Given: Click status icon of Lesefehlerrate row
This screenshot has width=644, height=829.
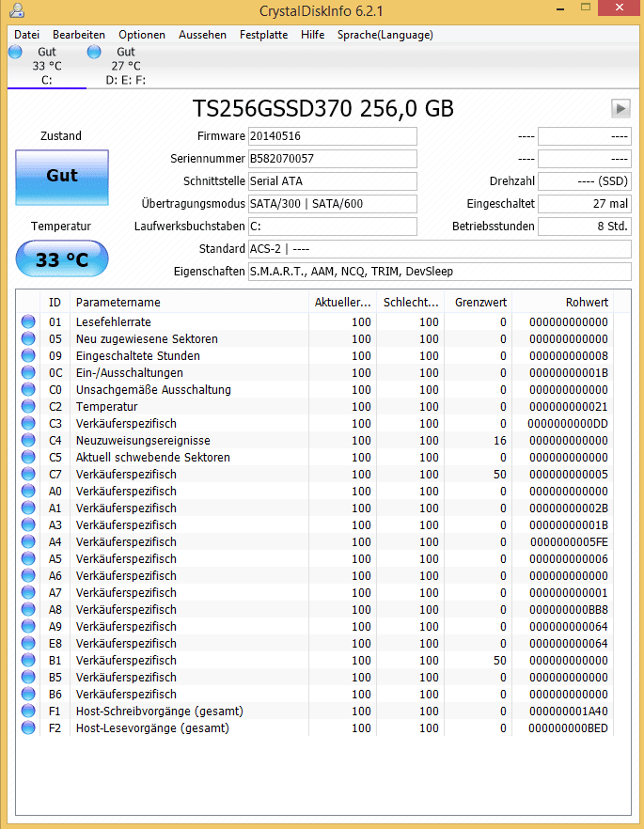Looking at the screenshot, I should [28, 322].
